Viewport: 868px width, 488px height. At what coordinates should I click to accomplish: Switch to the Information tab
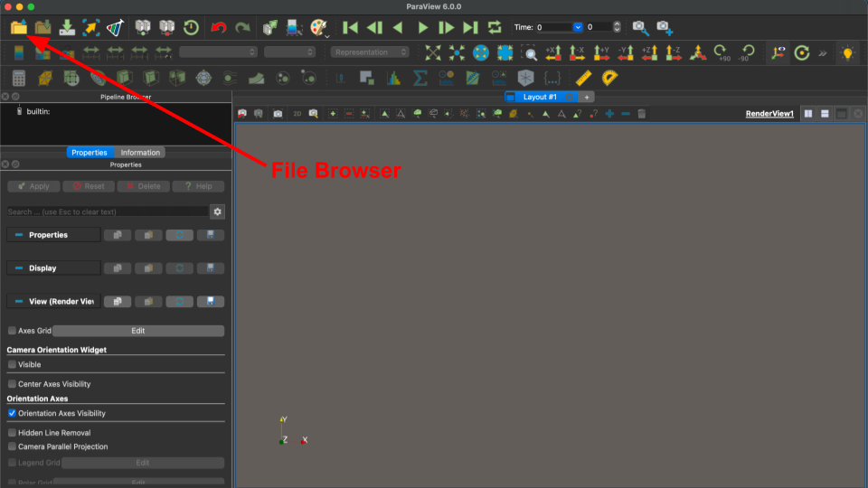pyautogui.click(x=140, y=152)
